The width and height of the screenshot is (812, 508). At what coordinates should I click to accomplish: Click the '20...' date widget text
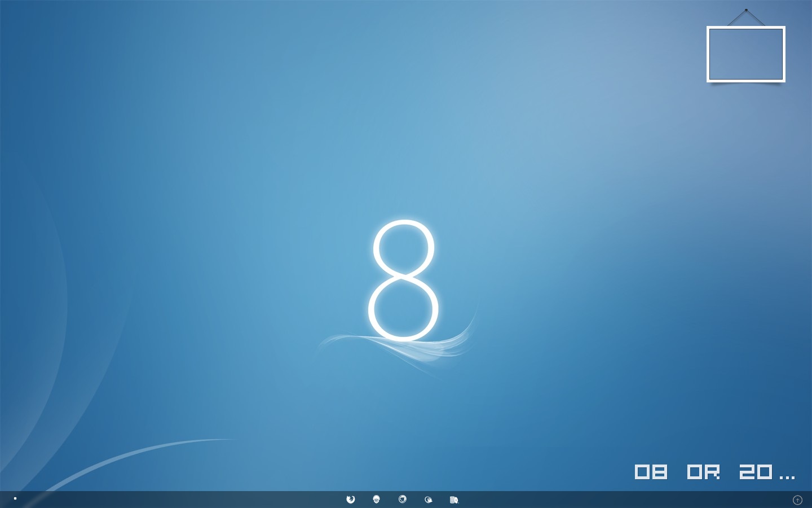coord(767,472)
